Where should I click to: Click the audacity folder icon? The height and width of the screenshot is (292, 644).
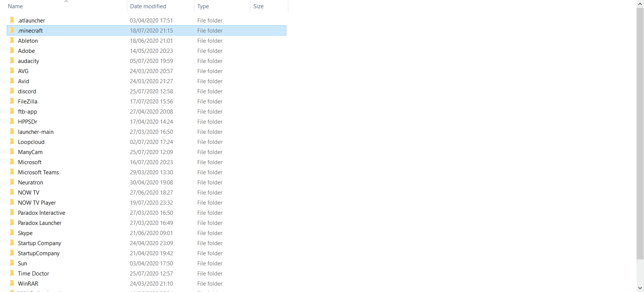click(x=12, y=60)
